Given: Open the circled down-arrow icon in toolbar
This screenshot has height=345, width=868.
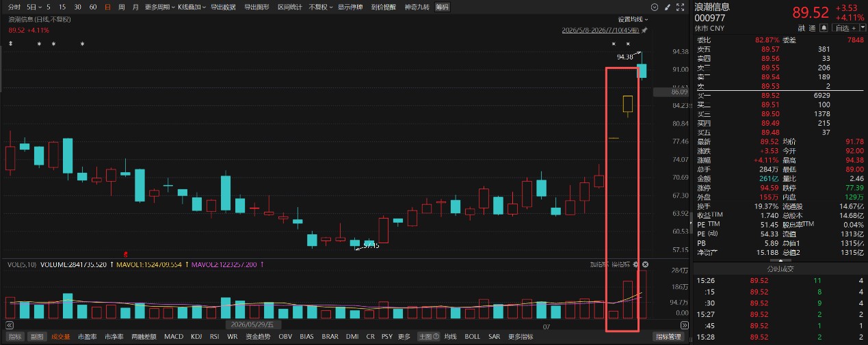Looking at the screenshot, I should (655, 8).
